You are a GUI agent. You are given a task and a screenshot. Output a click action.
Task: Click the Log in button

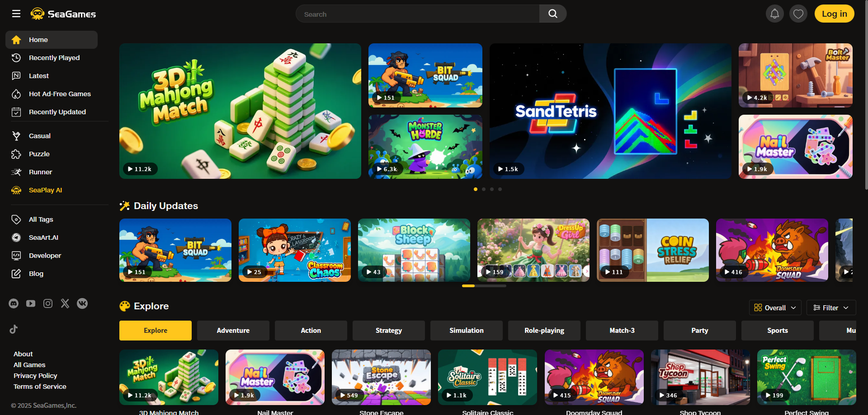tap(834, 14)
